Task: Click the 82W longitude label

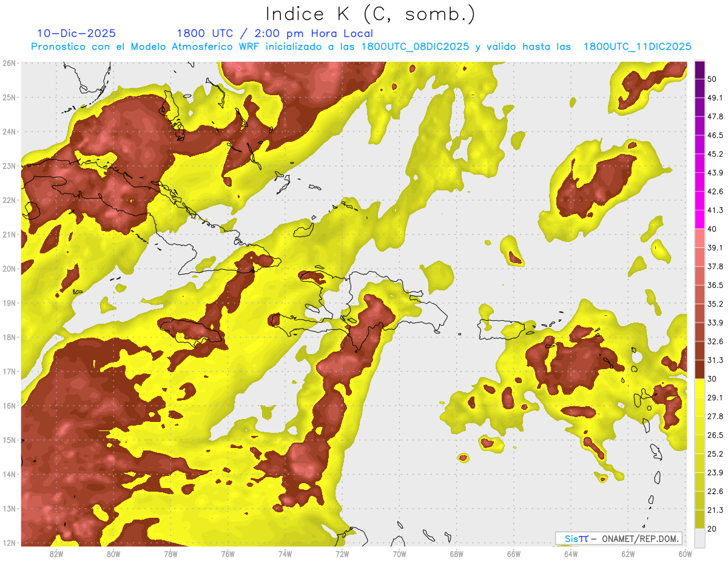Action: pos(56,554)
